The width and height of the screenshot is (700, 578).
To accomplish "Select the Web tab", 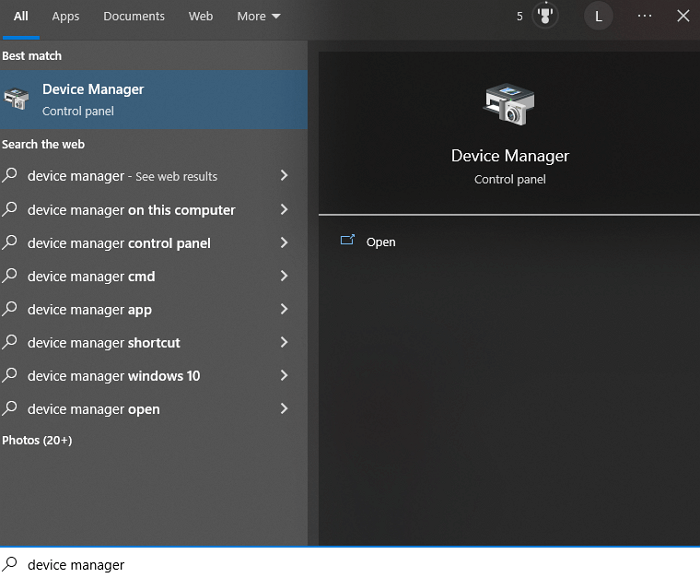I will [x=201, y=16].
